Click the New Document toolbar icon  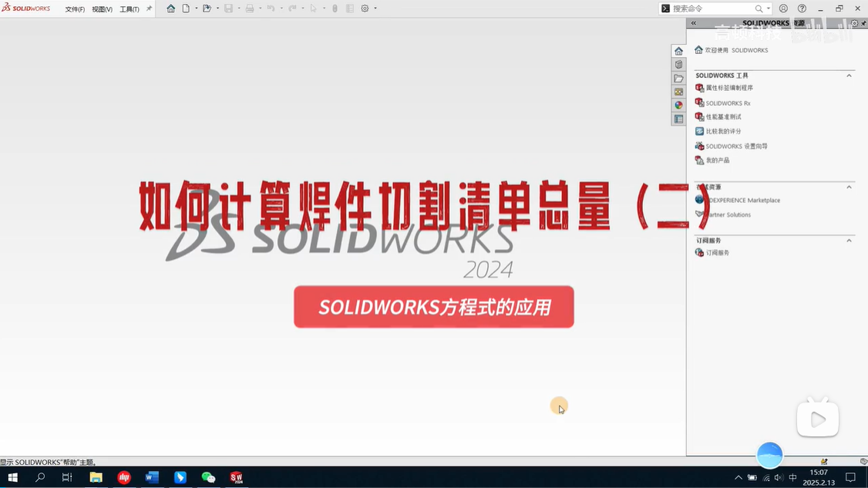183,8
